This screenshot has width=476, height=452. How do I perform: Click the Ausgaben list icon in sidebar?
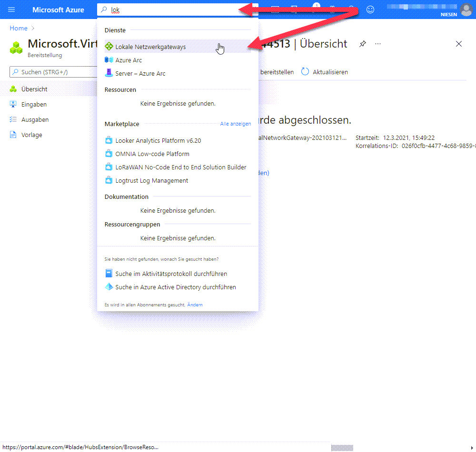(x=13, y=119)
